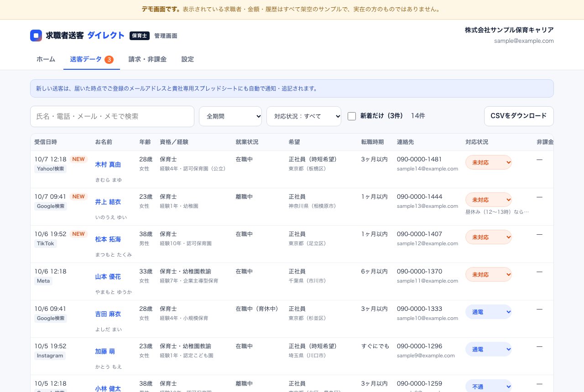Open 通電 status dropdown for 加藤 萌
The image size is (584, 392).
[489, 349]
